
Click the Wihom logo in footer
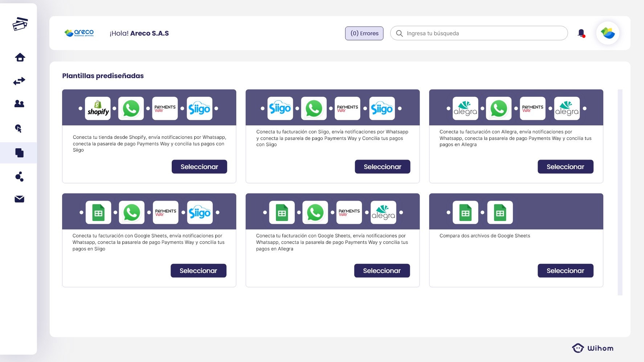[x=593, y=348]
